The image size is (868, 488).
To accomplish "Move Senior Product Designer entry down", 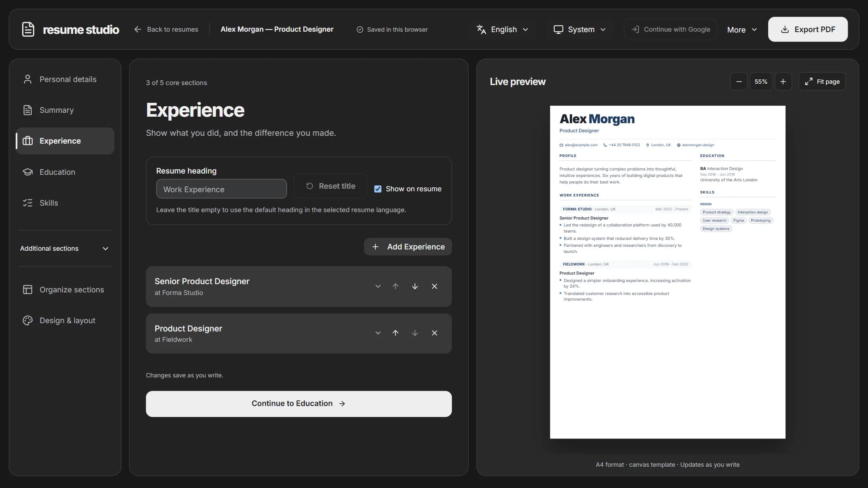I will coord(415,286).
